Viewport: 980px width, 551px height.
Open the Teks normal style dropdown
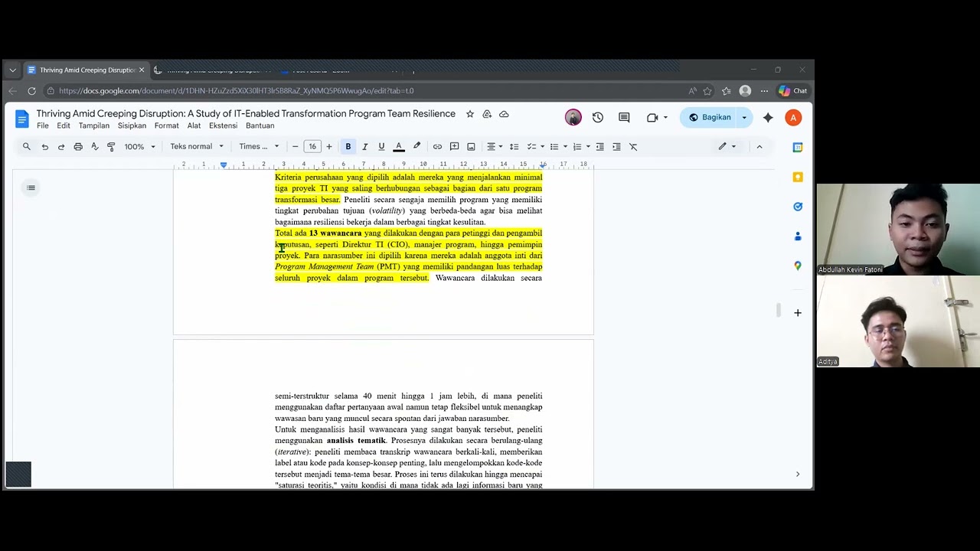click(197, 146)
